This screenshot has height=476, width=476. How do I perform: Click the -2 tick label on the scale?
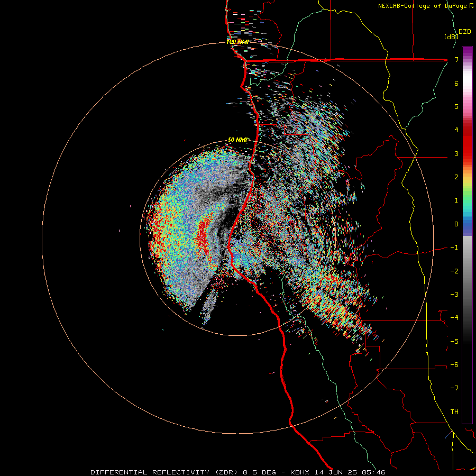pyautogui.click(x=454, y=271)
